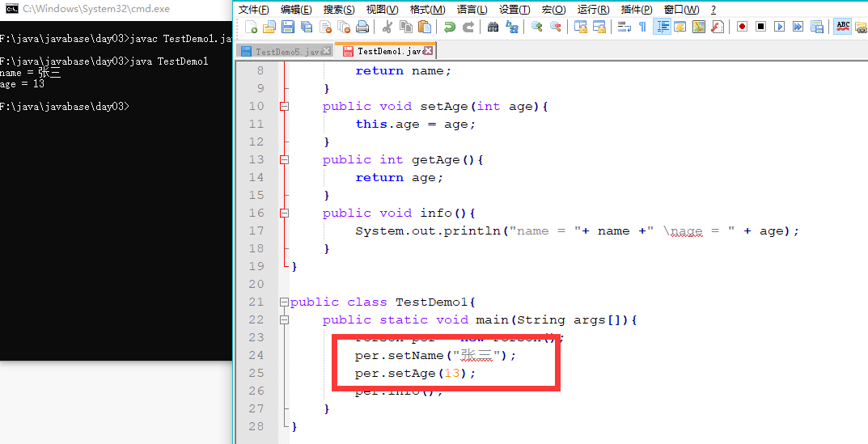Click the gray Redo arrow
Viewport: 868px width, 444px height.
point(468,27)
